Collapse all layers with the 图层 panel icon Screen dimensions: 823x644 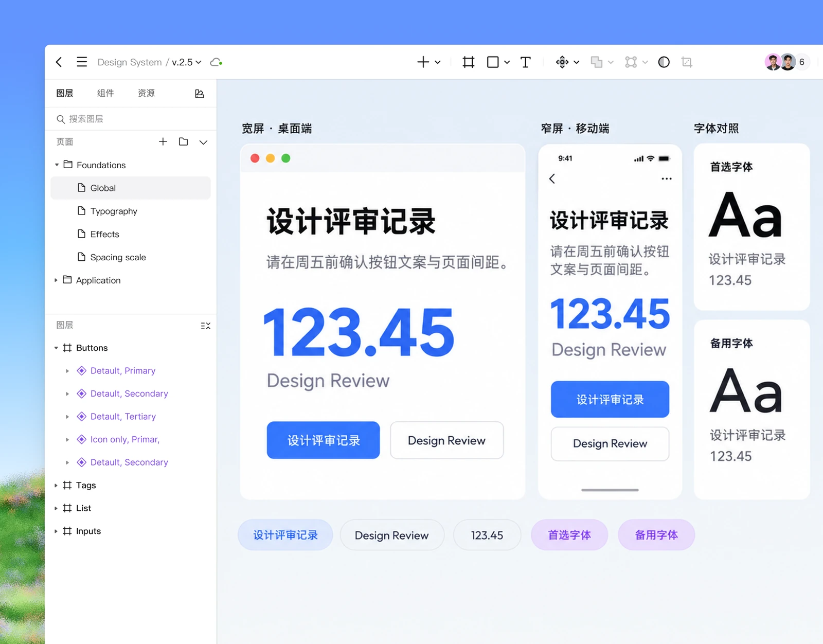point(206,326)
